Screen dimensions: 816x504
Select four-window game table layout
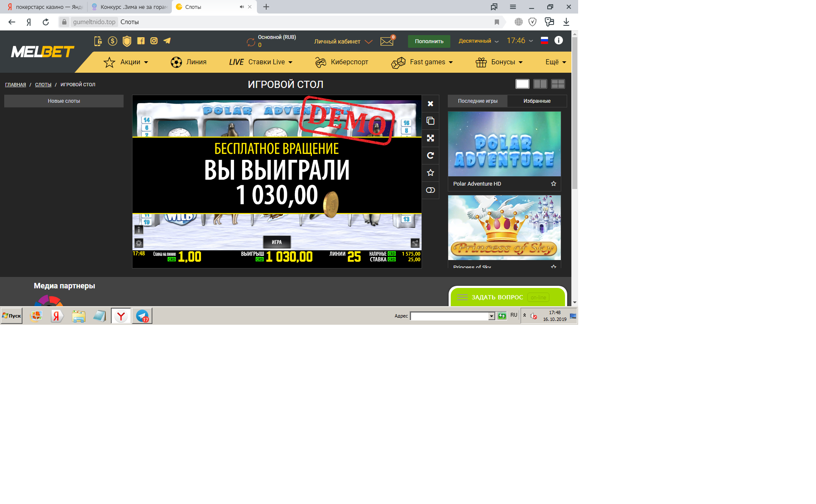tap(558, 84)
